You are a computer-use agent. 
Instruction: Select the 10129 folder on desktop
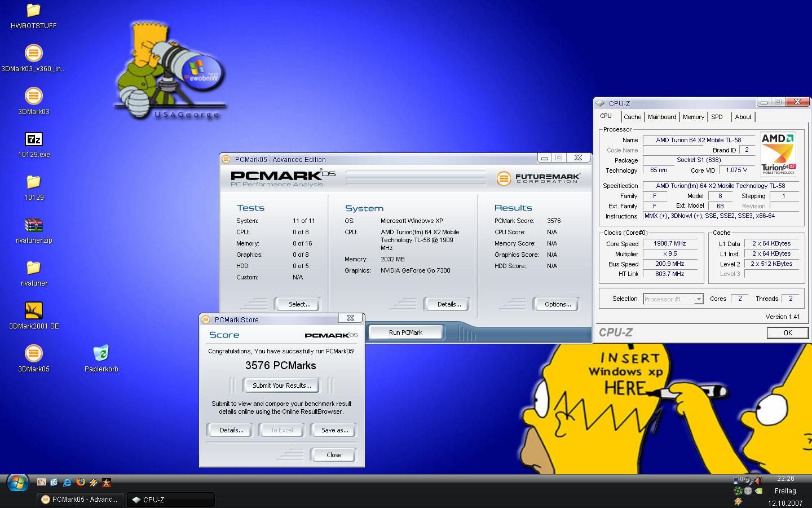point(34,187)
